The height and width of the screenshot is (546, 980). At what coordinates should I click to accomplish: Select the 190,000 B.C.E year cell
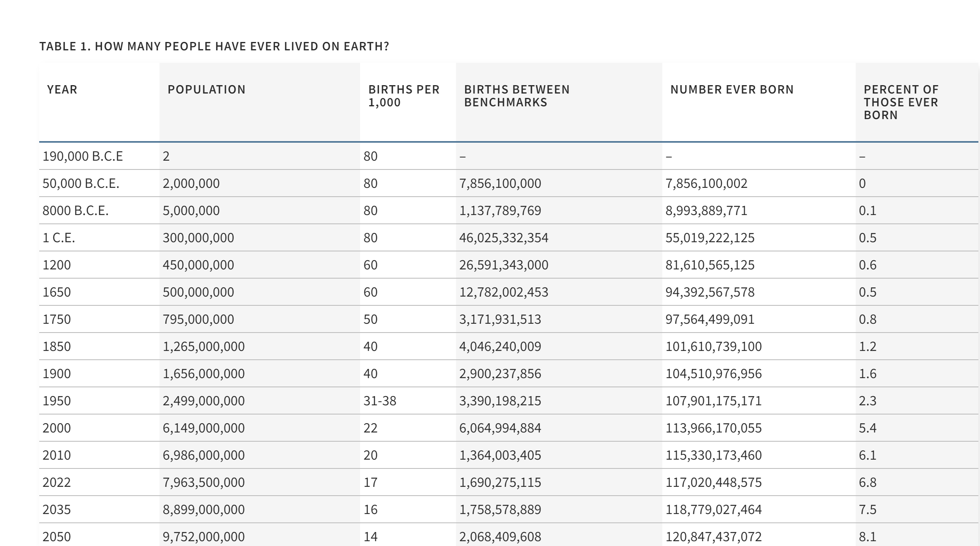(82, 156)
